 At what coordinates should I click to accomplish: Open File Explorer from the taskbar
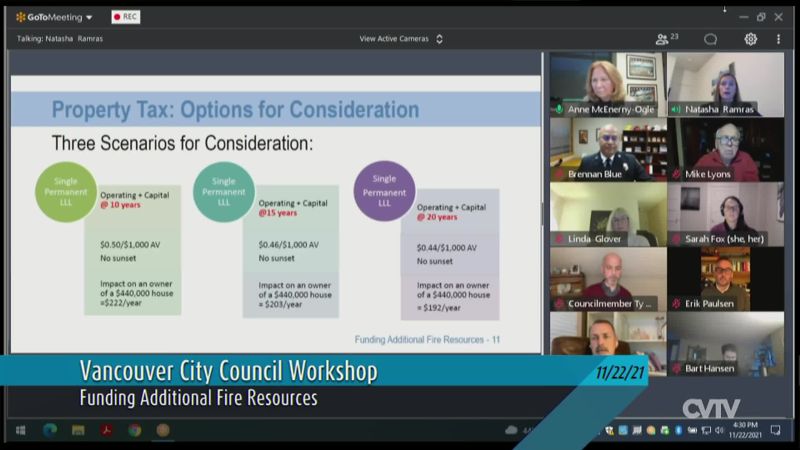pyautogui.click(x=78, y=430)
